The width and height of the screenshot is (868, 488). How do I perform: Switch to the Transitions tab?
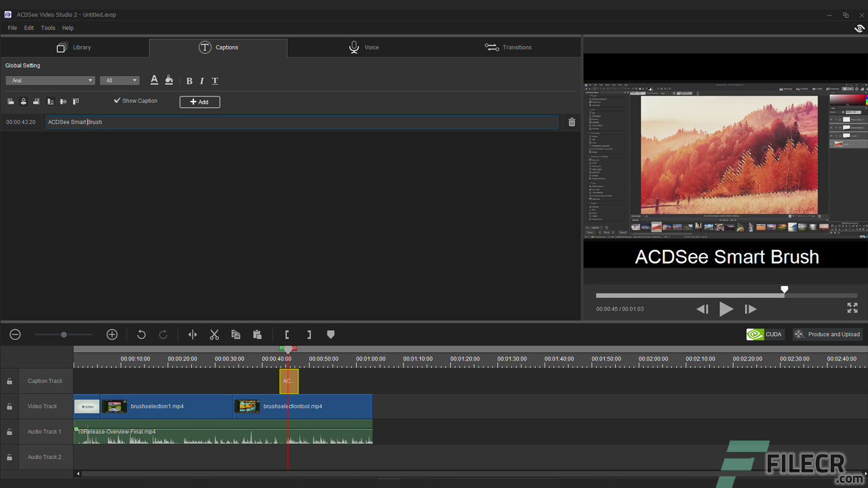click(x=508, y=47)
